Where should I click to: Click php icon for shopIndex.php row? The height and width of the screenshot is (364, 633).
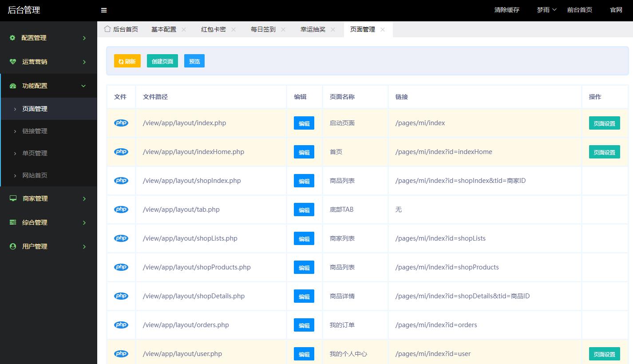(x=121, y=181)
